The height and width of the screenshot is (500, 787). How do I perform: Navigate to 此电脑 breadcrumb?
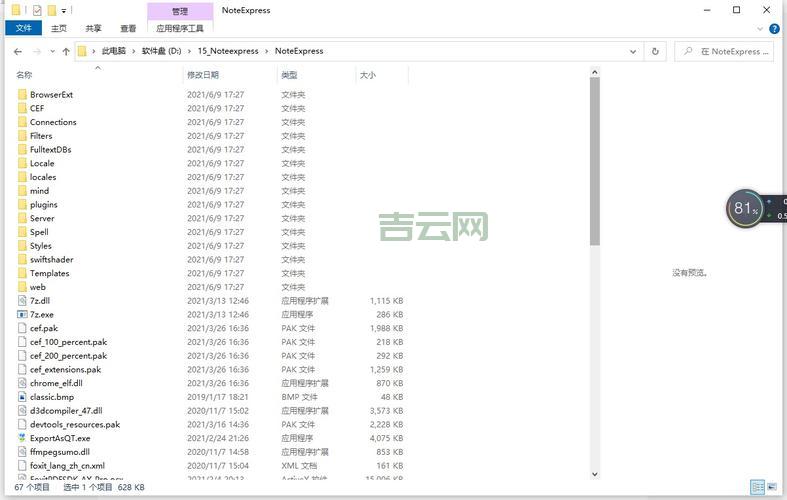pos(113,51)
